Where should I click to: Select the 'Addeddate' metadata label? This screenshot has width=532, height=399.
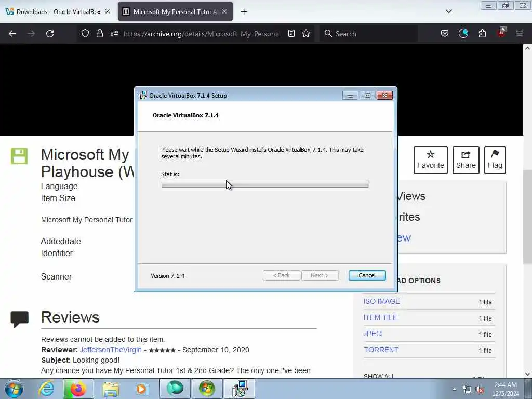(x=61, y=241)
